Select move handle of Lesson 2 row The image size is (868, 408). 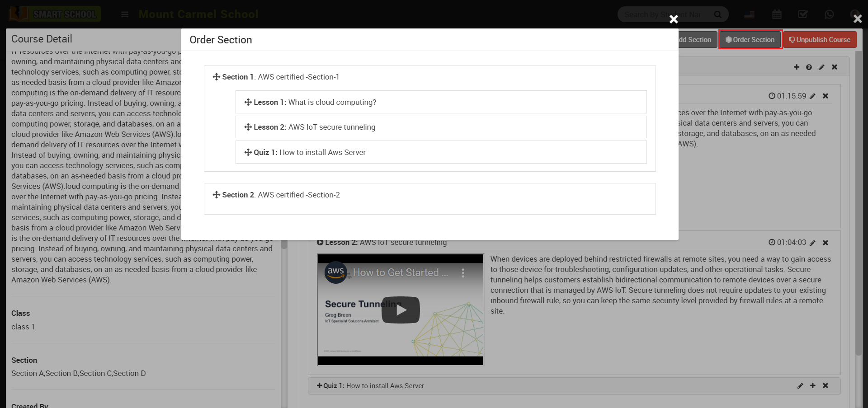[x=248, y=127]
